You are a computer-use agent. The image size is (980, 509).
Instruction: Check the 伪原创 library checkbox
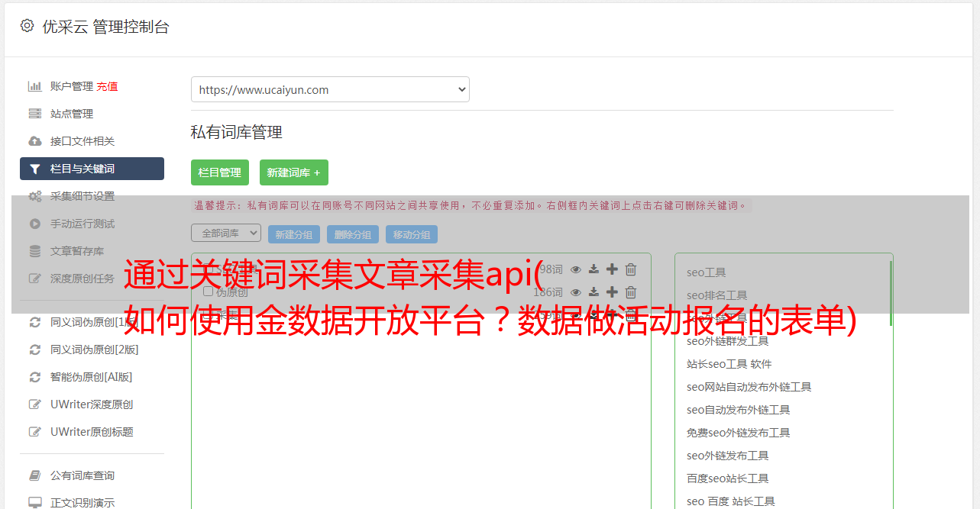[x=208, y=292]
